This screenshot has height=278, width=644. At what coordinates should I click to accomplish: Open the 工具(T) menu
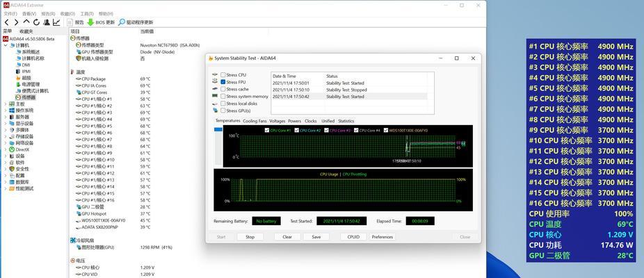87,13
